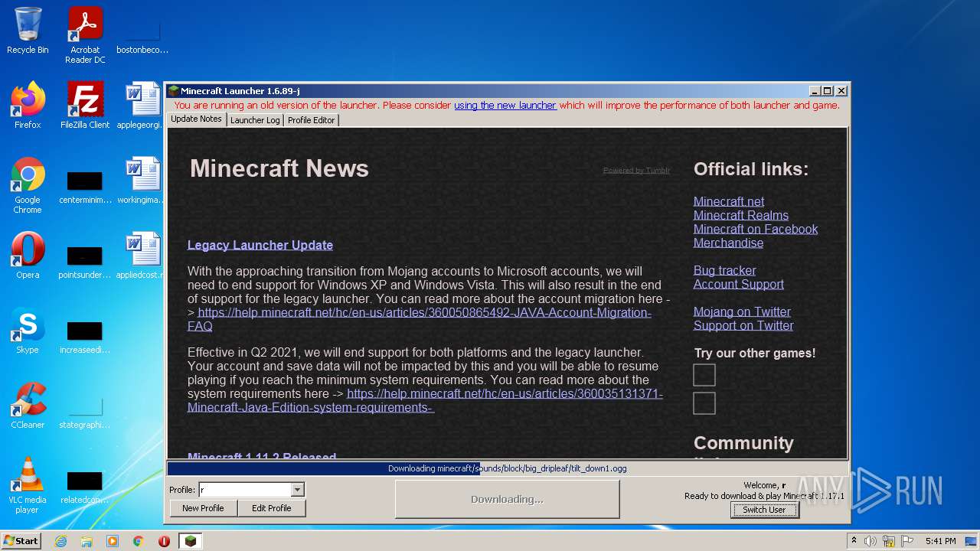This screenshot has width=980, height=551.
Task: Click the download progress bar
Action: point(507,468)
